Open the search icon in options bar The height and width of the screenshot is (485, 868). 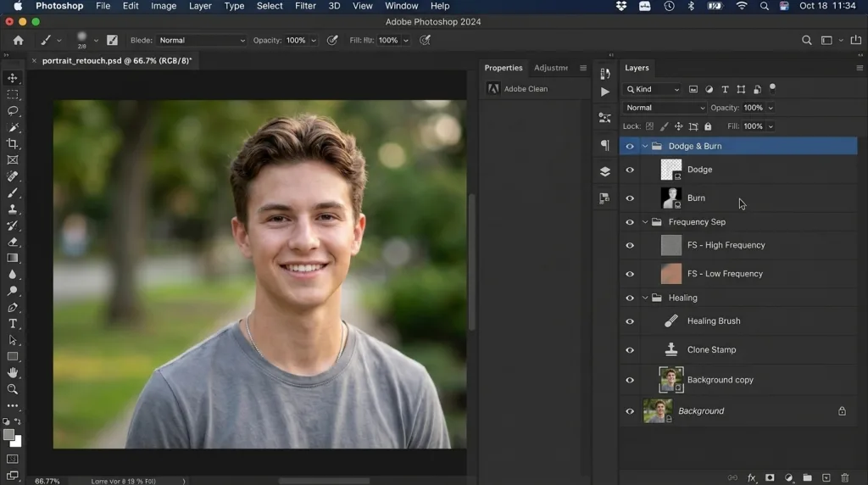[807, 41]
